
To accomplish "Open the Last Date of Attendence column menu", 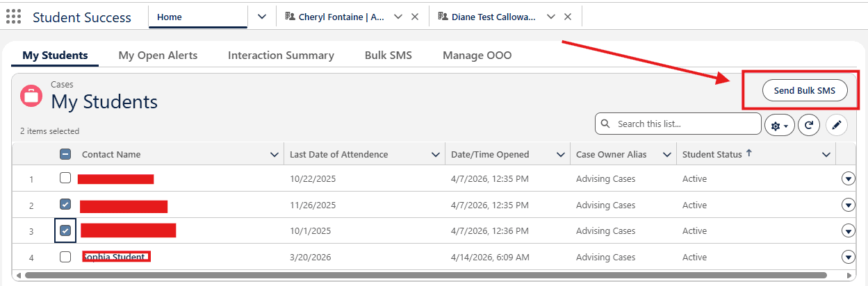I will [x=436, y=154].
